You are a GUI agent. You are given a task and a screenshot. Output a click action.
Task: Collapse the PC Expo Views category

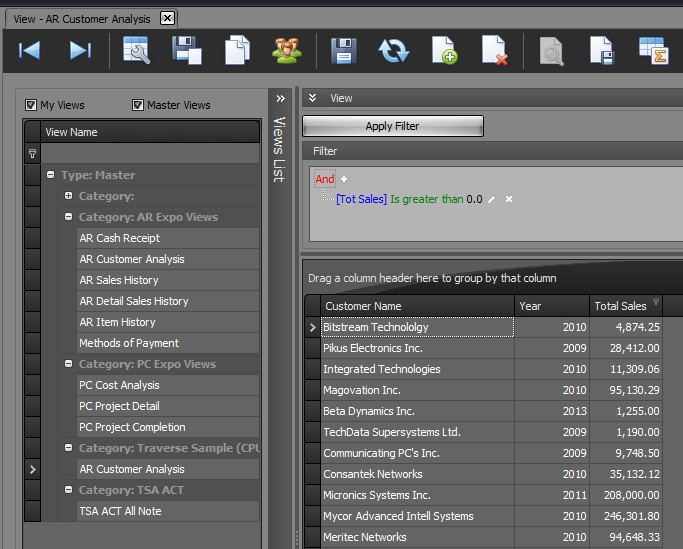coord(68,363)
